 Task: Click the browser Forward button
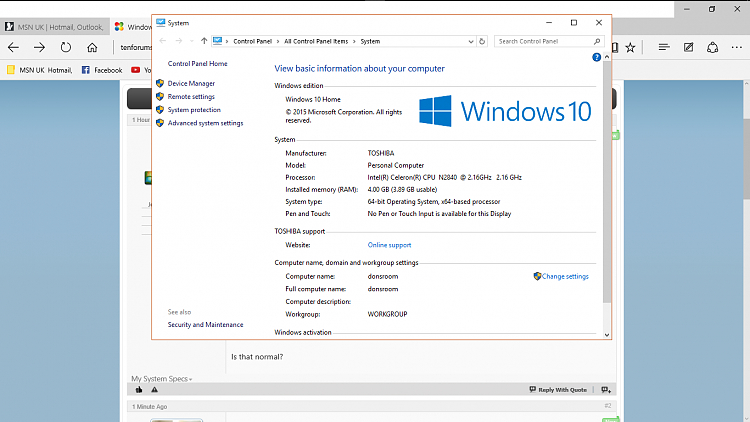pos(39,47)
